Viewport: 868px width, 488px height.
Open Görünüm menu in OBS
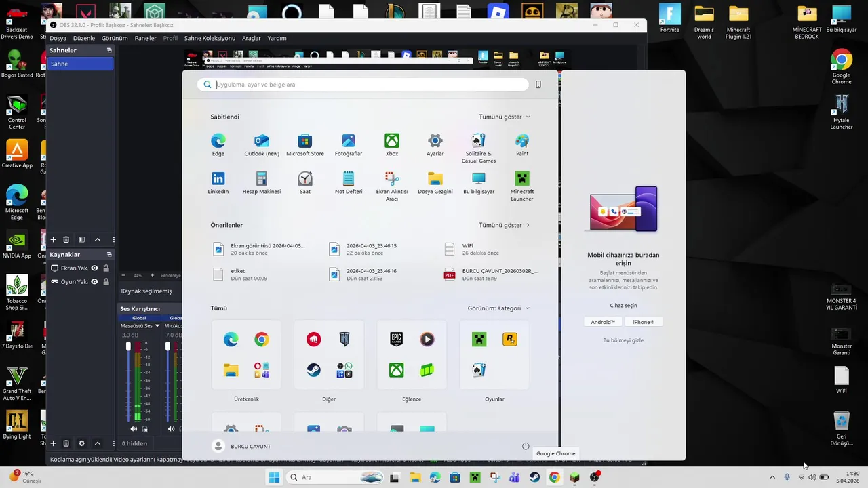[115, 38]
